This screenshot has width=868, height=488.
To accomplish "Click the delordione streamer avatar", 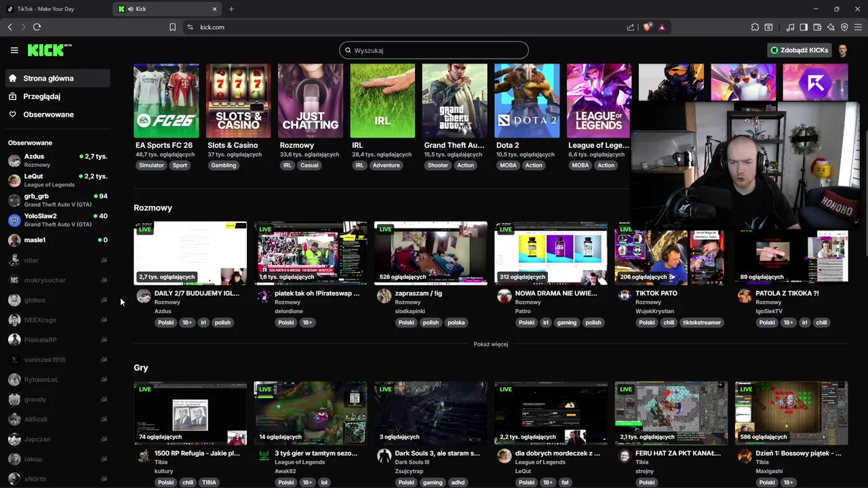I will click(x=264, y=296).
